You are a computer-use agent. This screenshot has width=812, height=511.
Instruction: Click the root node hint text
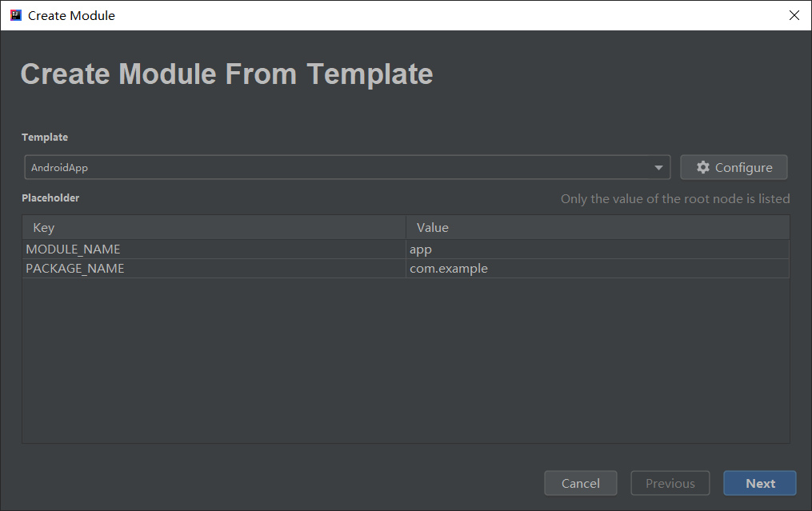[674, 198]
